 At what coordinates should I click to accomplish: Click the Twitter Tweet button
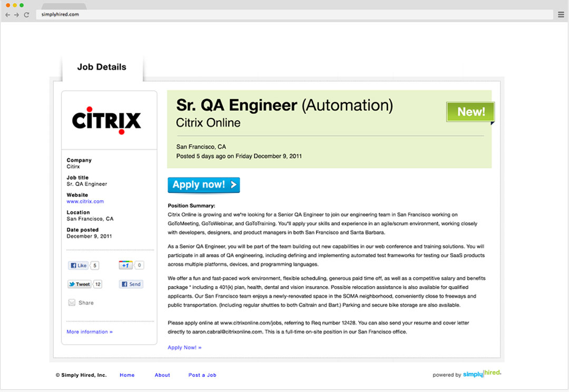[79, 284]
